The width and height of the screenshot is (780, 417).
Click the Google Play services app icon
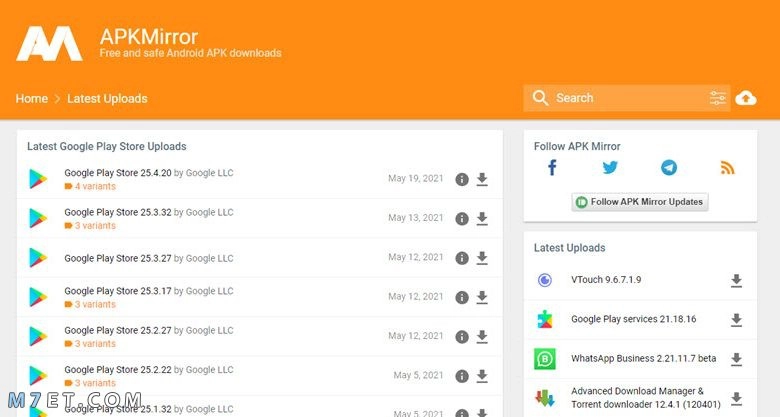(545, 319)
